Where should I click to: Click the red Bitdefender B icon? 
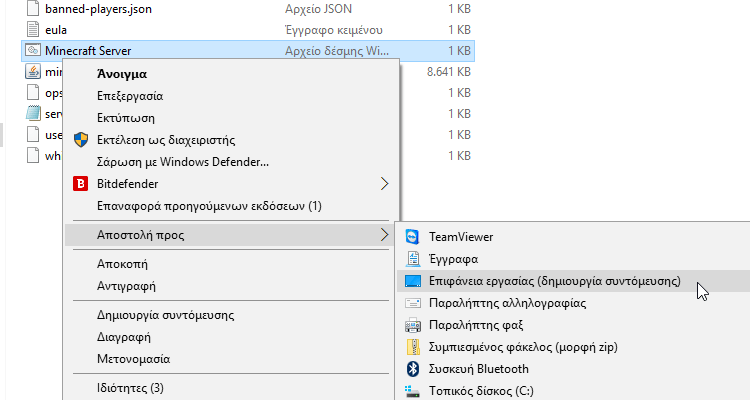tap(80, 184)
